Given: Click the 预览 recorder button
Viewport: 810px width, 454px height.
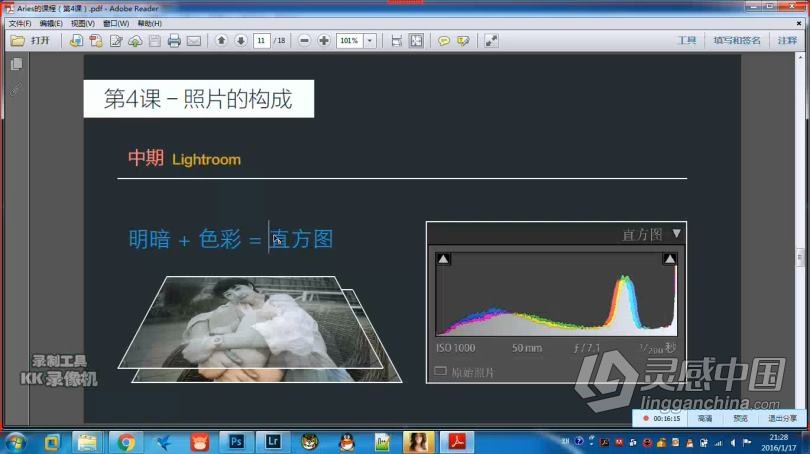Looking at the screenshot, I should 740,418.
